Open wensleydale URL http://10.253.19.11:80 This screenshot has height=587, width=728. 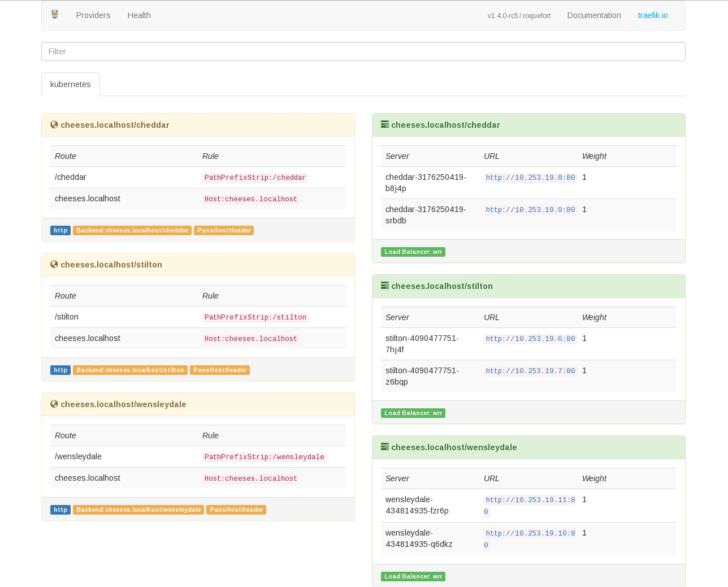pos(530,506)
